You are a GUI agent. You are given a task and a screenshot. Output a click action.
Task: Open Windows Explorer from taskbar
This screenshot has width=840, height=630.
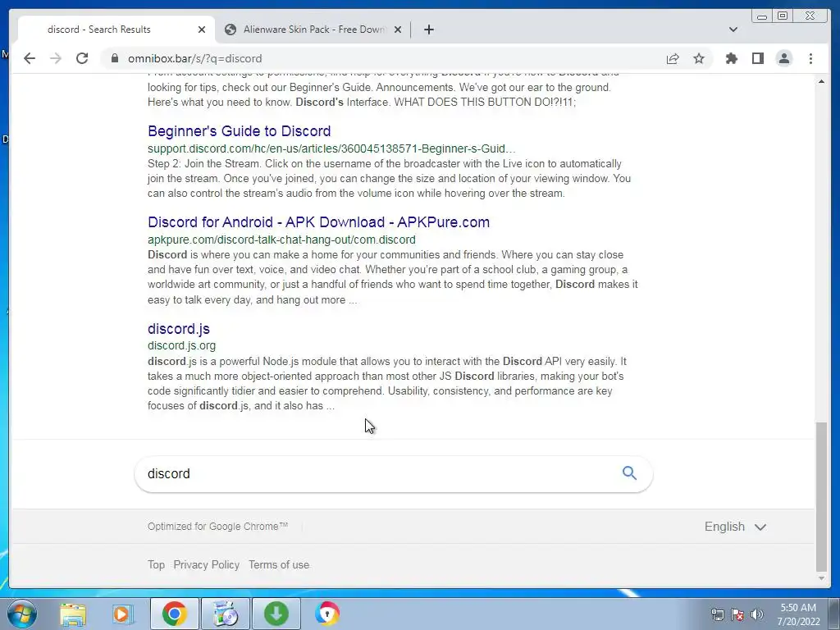click(73, 614)
